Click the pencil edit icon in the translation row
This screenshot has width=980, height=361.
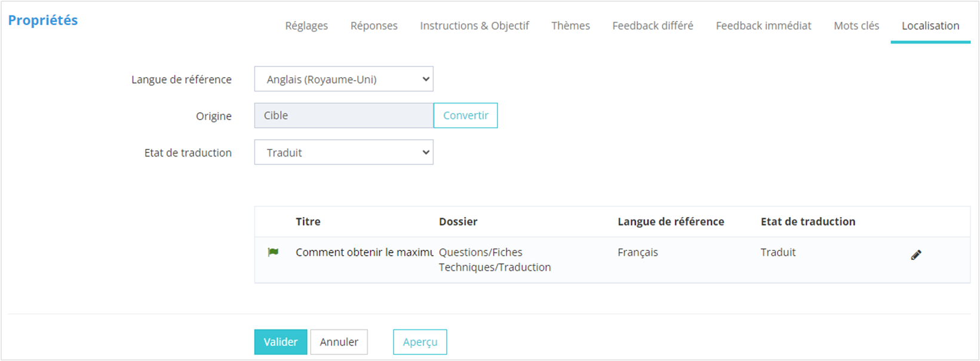(916, 255)
